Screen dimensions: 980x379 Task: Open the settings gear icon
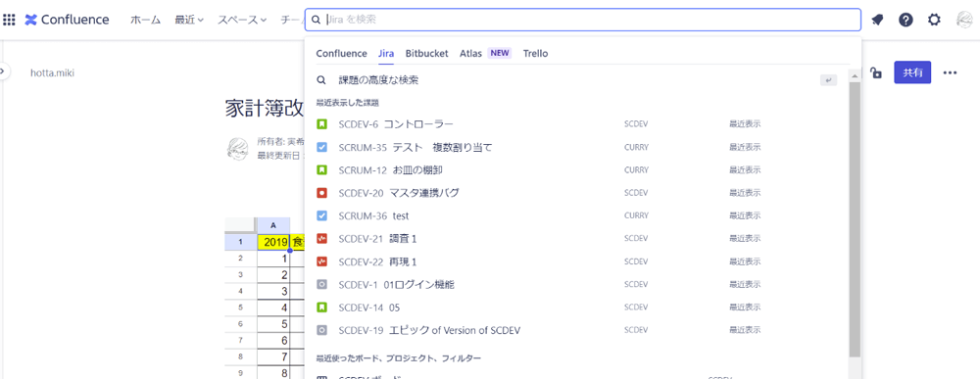(934, 20)
